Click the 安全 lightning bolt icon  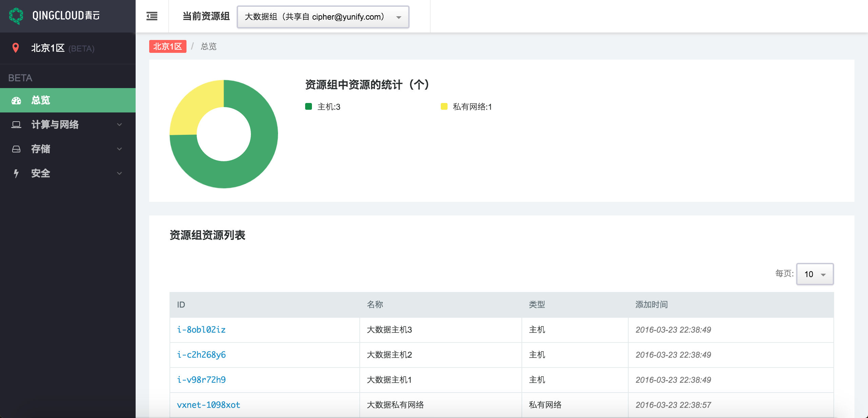click(x=16, y=173)
